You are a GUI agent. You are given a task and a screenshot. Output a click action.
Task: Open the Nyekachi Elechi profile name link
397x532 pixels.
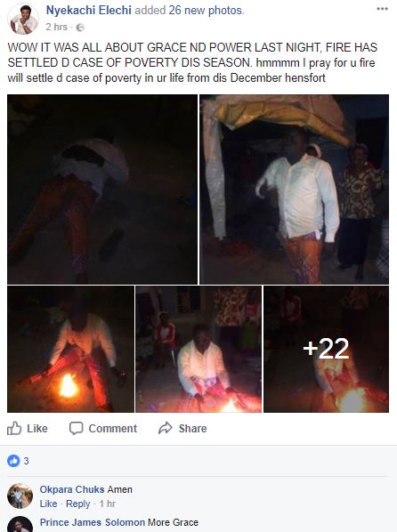tap(89, 11)
